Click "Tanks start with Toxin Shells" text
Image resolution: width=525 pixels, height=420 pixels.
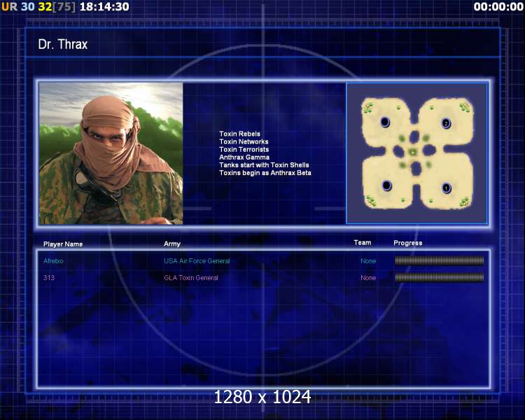coord(264,164)
